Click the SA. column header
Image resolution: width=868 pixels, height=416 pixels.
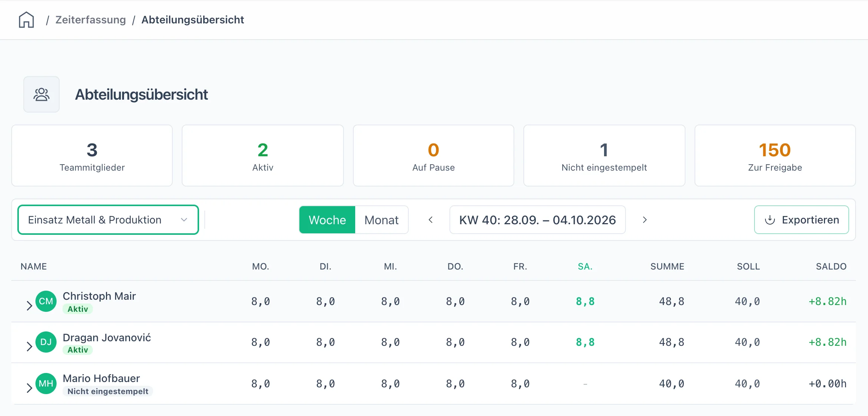click(585, 267)
